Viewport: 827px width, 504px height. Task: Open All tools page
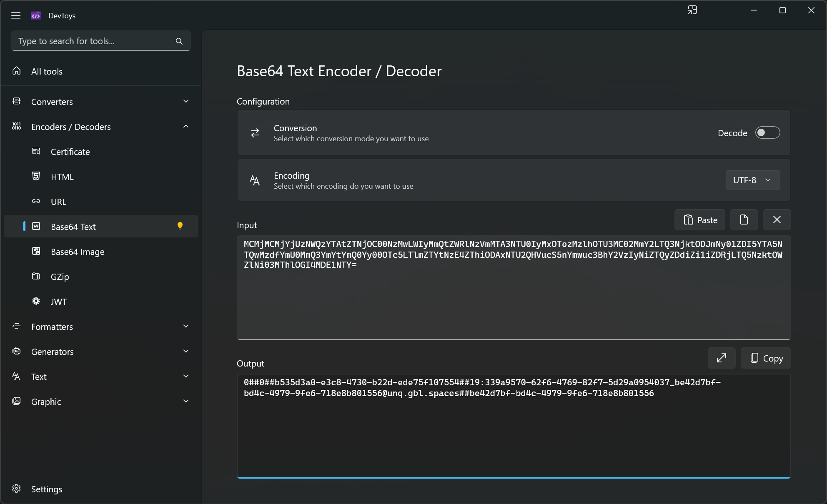coord(101,71)
